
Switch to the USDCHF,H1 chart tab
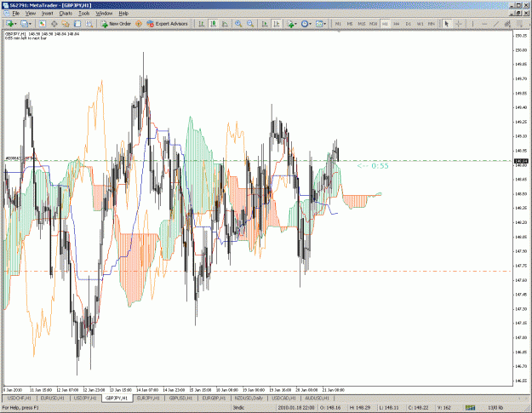[20, 398]
